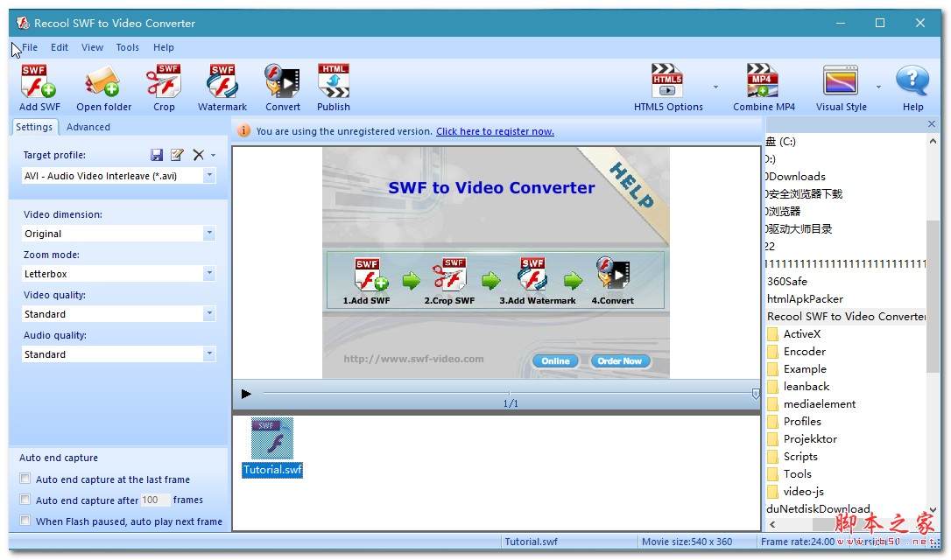The width and height of the screenshot is (951, 560).
Task: Click the Encoder folder icon
Action: point(772,352)
